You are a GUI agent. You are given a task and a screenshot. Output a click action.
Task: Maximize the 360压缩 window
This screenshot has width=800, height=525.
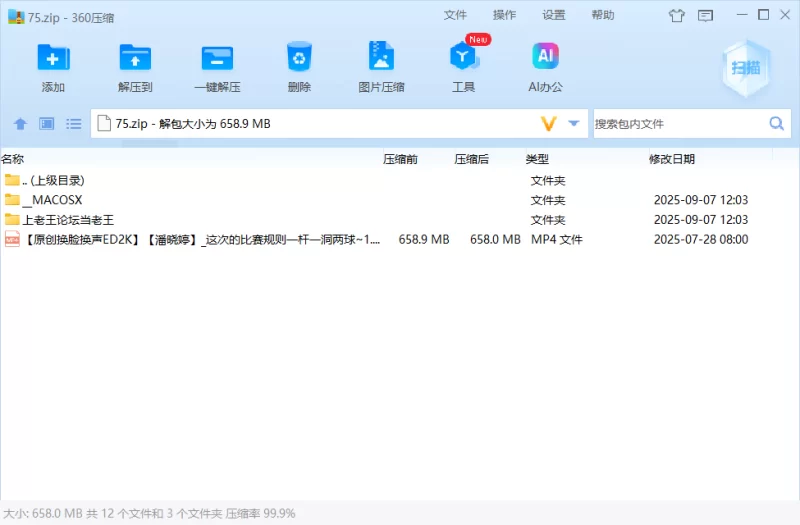(x=764, y=15)
